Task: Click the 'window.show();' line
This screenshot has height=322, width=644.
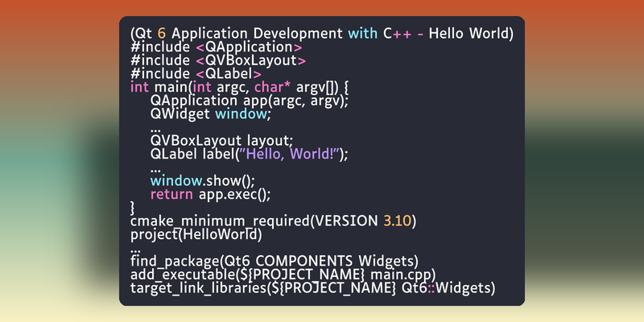Action: tap(203, 180)
